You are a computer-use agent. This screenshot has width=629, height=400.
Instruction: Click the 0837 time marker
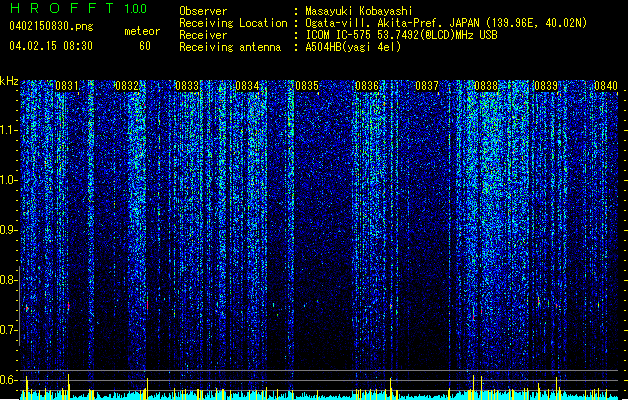tap(427, 86)
